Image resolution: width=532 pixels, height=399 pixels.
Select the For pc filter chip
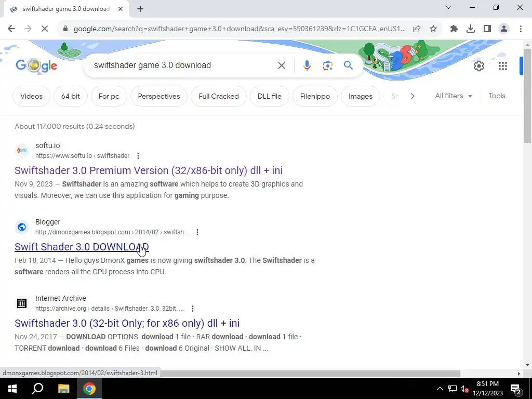click(x=109, y=96)
